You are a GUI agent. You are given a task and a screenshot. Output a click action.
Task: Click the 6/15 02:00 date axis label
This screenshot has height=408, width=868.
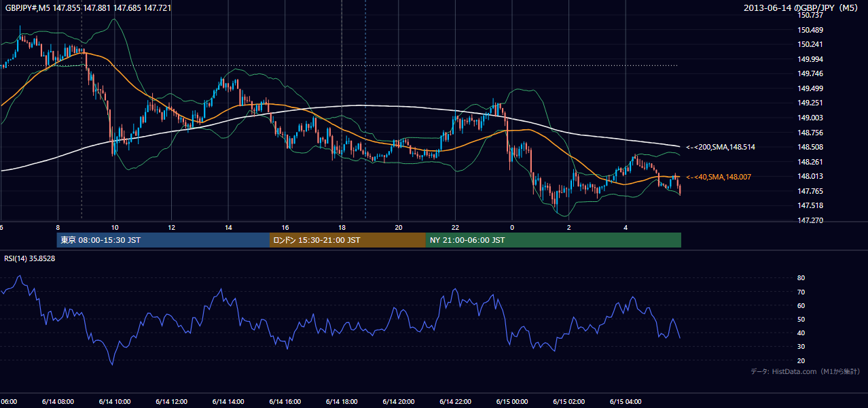pyautogui.click(x=568, y=401)
